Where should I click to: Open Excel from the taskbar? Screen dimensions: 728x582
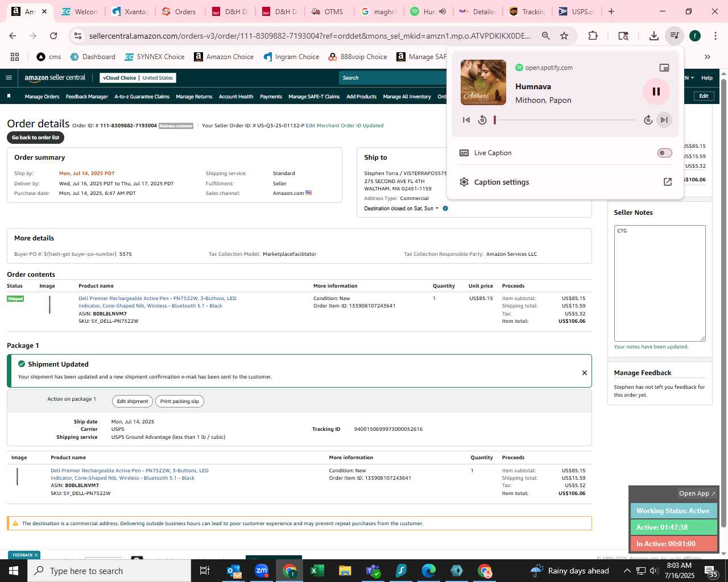point(317,571)
